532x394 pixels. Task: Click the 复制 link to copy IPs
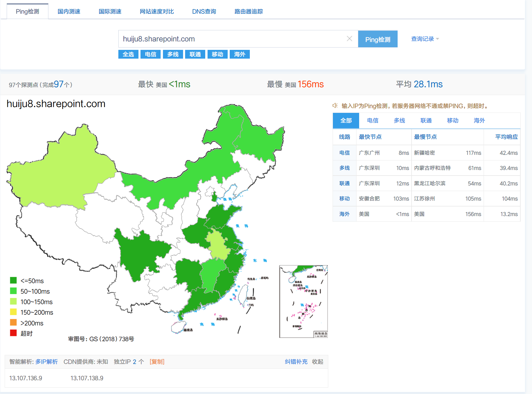pos(157,362)
